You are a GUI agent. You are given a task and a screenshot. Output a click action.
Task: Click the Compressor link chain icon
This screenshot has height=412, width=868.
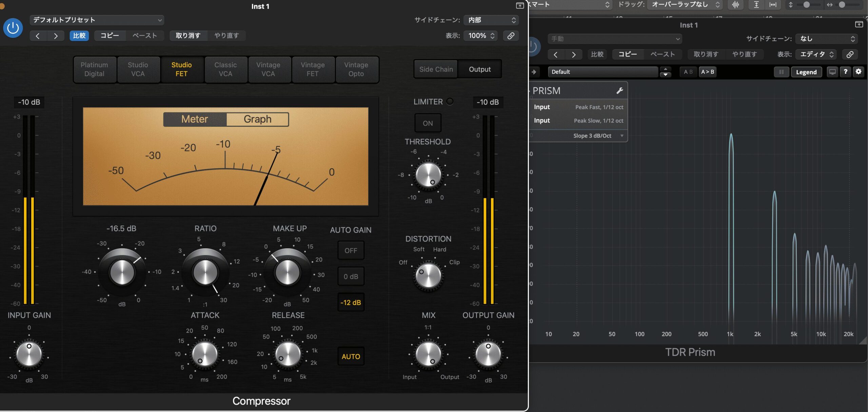[x=511, y=36]
